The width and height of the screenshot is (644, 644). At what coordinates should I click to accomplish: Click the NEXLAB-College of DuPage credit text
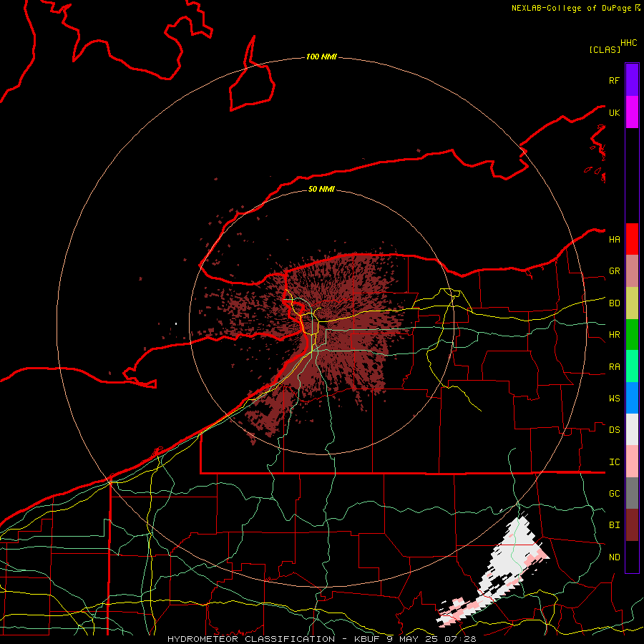click(x=571, y=8)
